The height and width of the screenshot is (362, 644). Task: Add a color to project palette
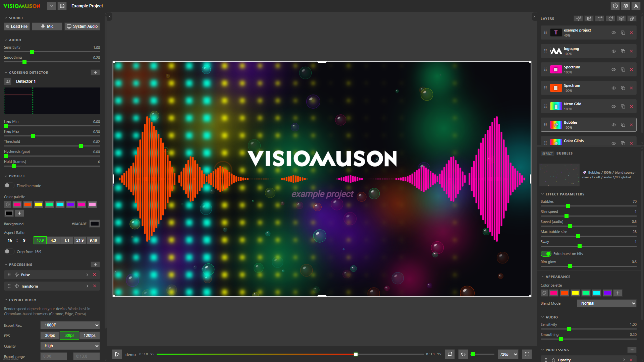click(x=19, y=213)
